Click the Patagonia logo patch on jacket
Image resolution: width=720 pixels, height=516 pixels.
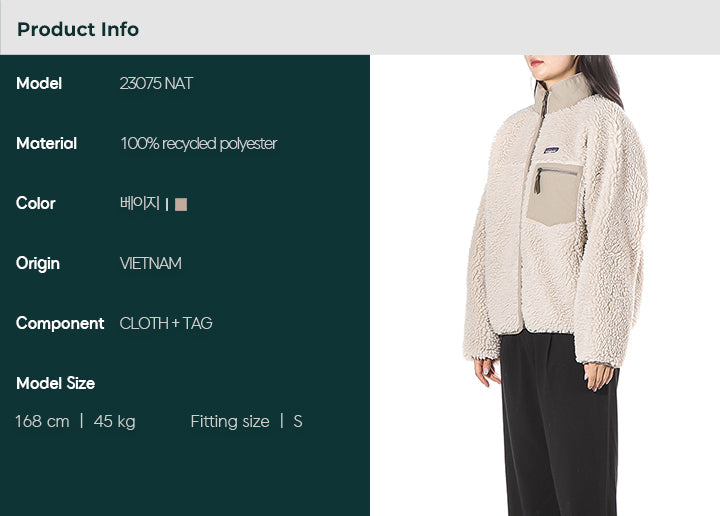(x=551, y=150)
